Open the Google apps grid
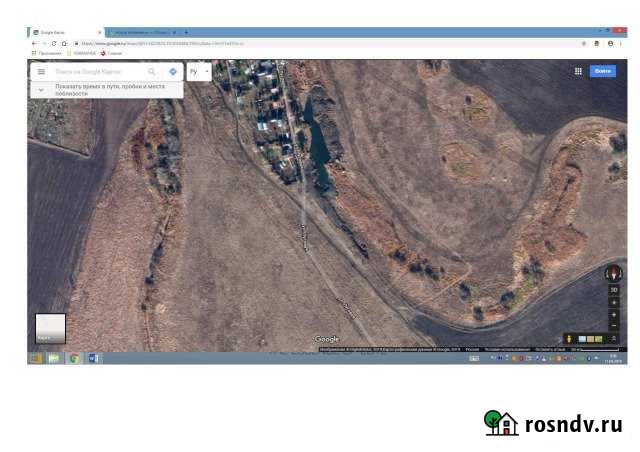The image size is (640, 452). tap(578, 71)
